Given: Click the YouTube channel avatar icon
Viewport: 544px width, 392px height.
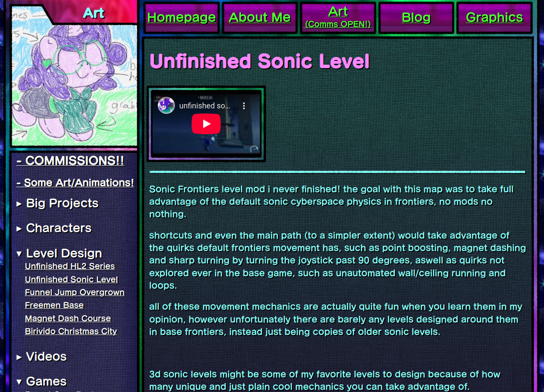Looking at the screenshot, I should coord(166,105).
